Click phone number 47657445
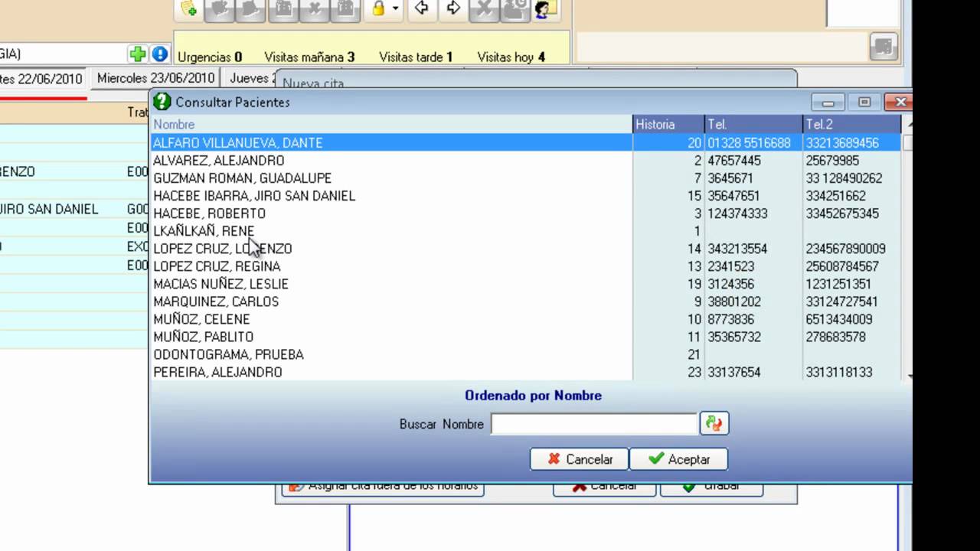Viewport: 980px width, 551px height. pos(734,161)
